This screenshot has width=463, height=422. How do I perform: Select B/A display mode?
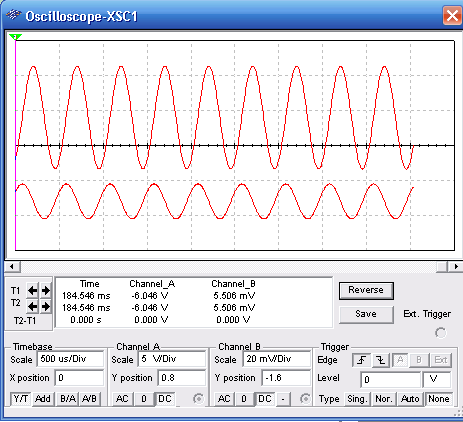coord(68,399)
